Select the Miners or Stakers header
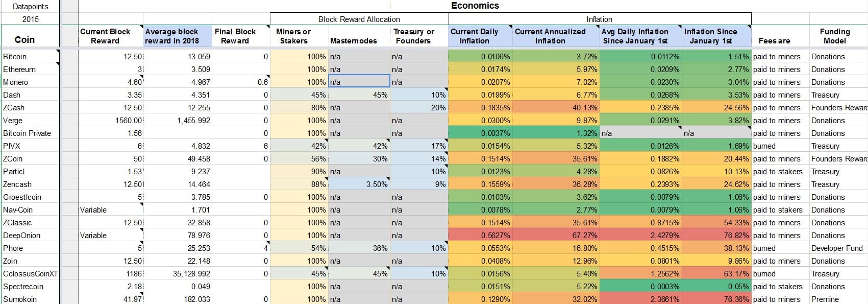The height and width of the screenshot is (304, 868). pos(299,36)
